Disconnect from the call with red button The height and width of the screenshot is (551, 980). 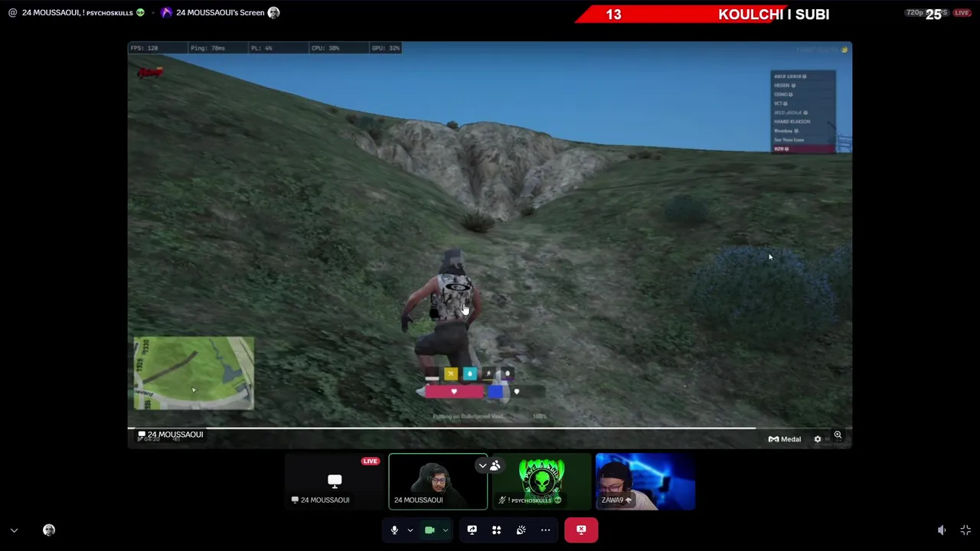coord(581,530)
